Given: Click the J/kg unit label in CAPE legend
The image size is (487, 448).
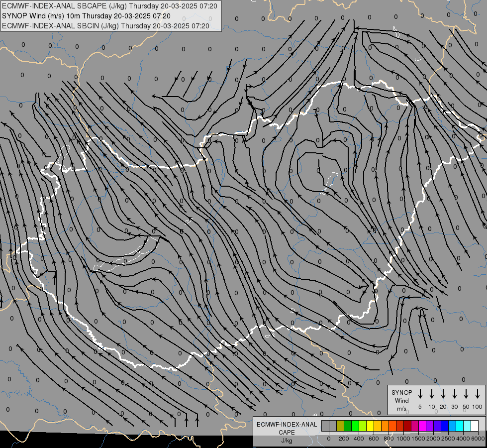Looking at the screenshot, I should [x=287, y=441].
